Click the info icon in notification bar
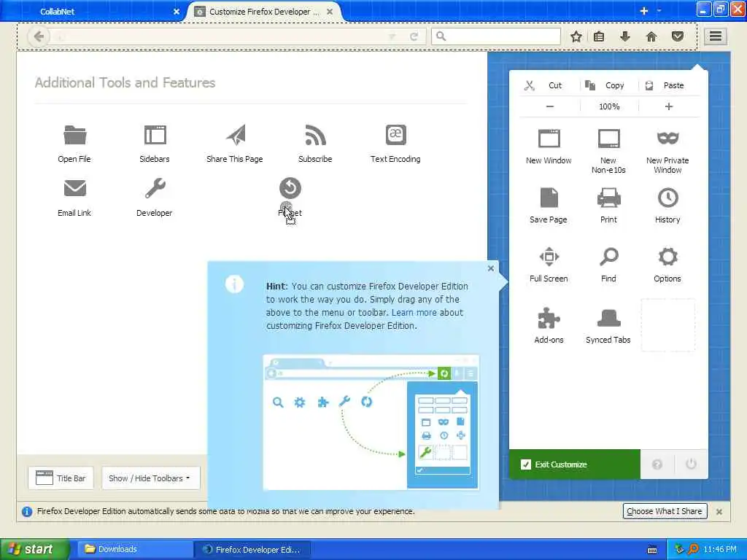Image resolution: width=747 pixels, height=560 pixels. (27, 511)
